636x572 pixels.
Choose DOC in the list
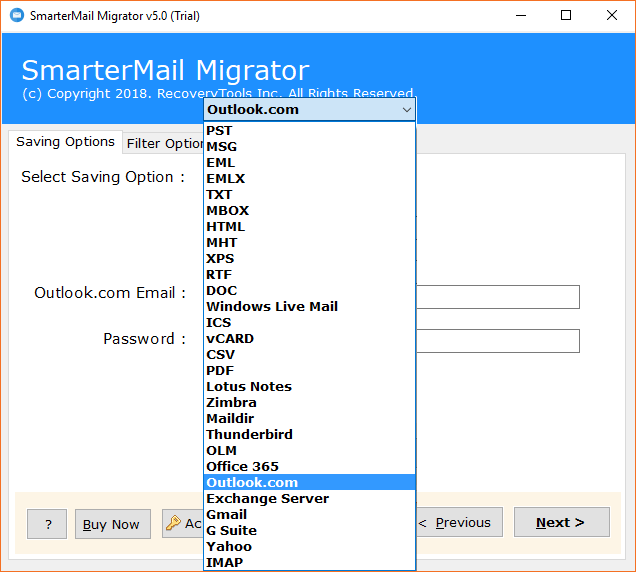[309, 290]
